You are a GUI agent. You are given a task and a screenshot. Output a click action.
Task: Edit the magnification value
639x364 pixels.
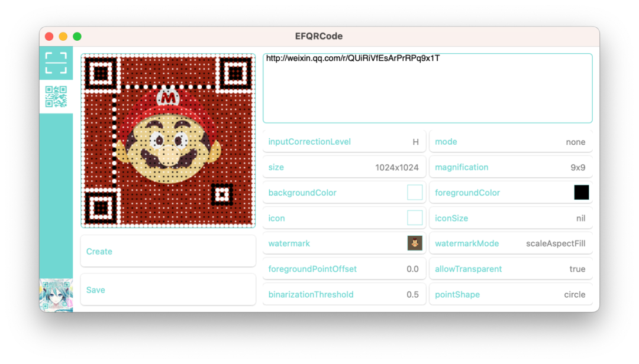pyautogui.click(x=510, y=167)
